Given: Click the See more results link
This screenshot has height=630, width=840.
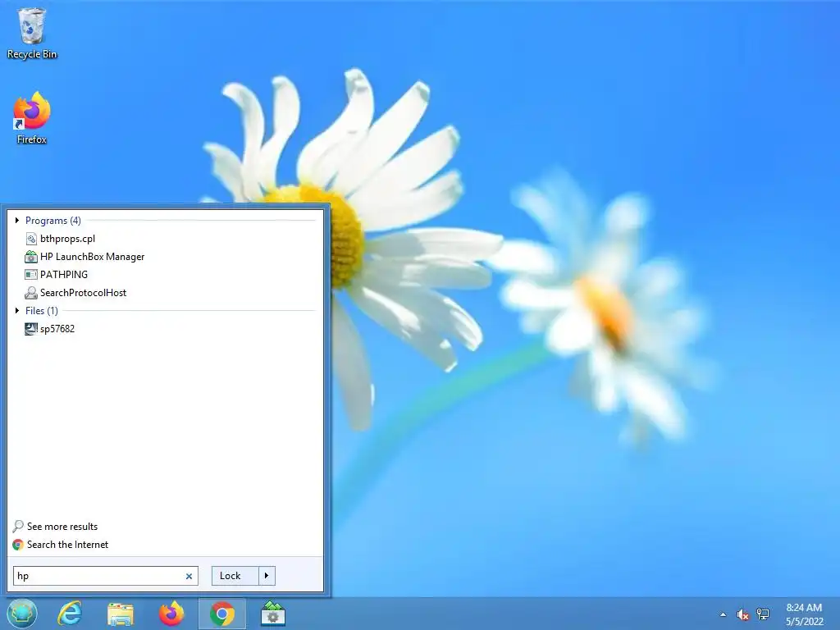Looking at the screenshot, I should click(62, 526).
